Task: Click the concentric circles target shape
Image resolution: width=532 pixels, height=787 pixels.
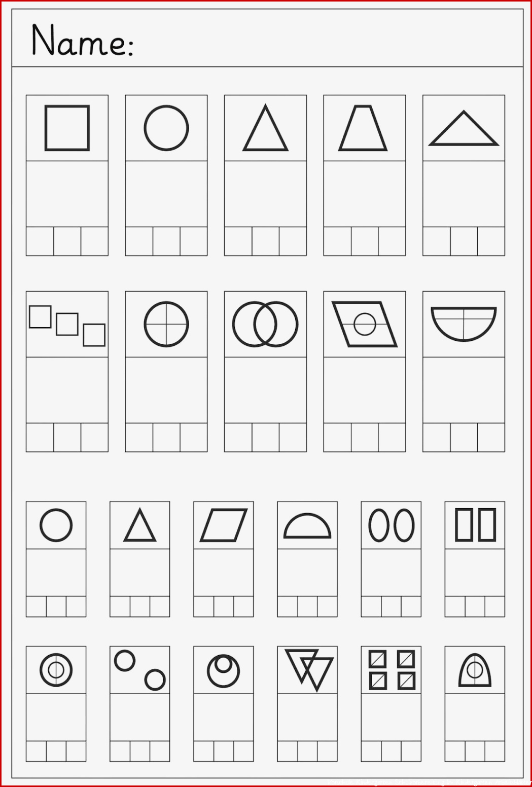Action: (56, 670)
